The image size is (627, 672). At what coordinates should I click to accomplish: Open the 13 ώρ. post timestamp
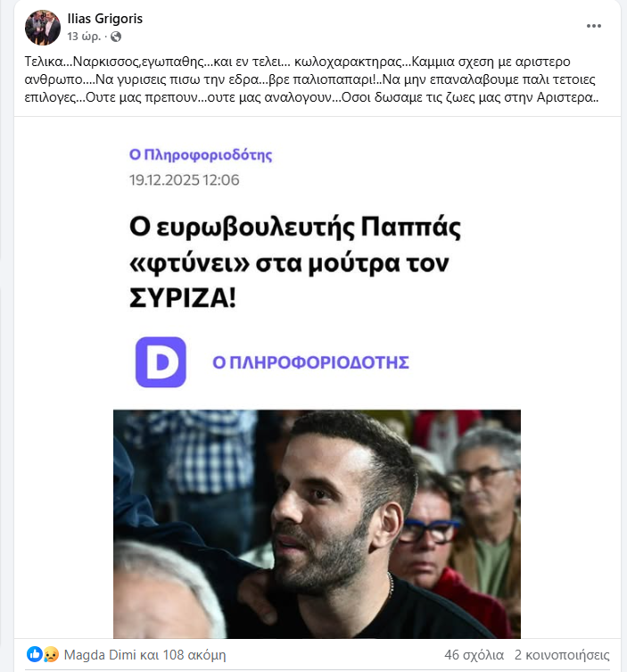[84, 37]
